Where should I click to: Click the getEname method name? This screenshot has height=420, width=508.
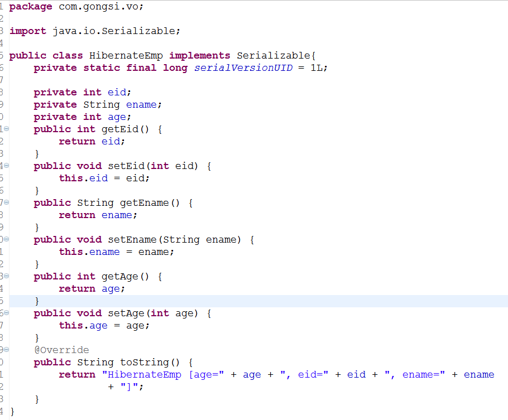point(144,203)
